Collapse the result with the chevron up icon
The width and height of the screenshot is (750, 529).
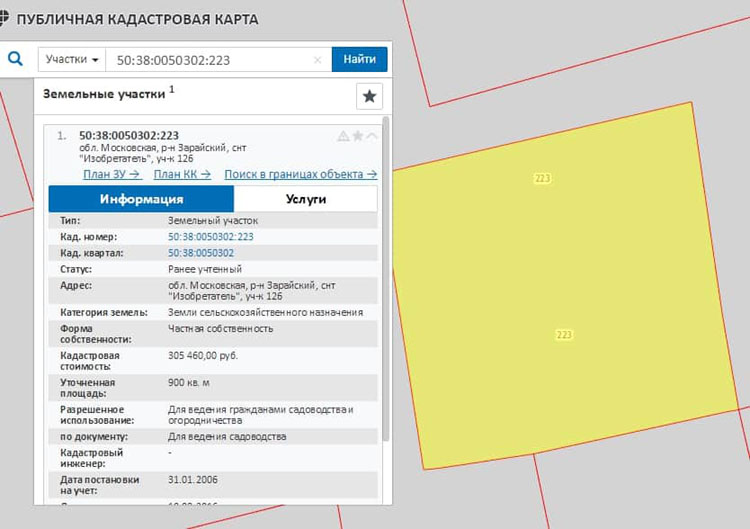pyautogui.click(x=372, y=136)
